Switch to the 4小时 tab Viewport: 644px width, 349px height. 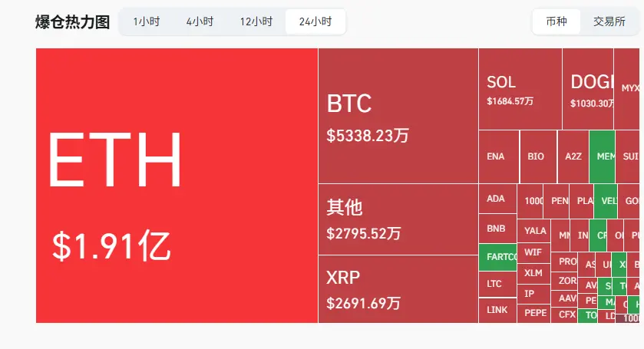(x=200, y=21)
